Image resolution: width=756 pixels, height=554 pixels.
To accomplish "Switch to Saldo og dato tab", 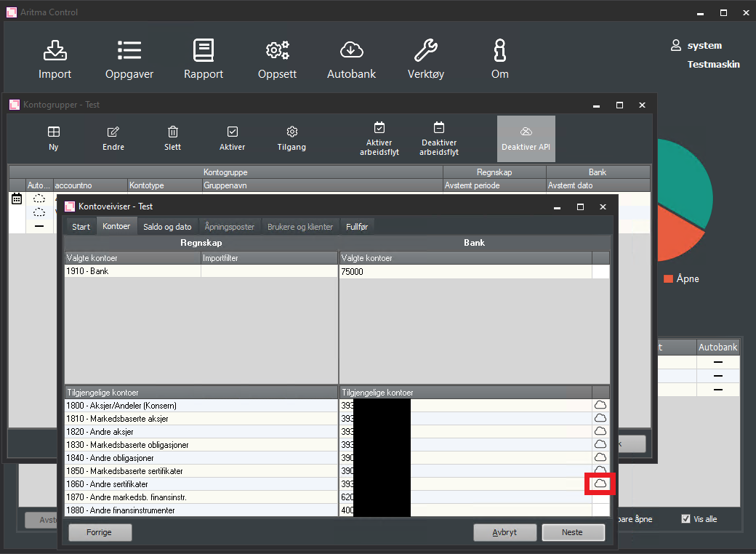I will pyautogui.click(x=167, y=227).
